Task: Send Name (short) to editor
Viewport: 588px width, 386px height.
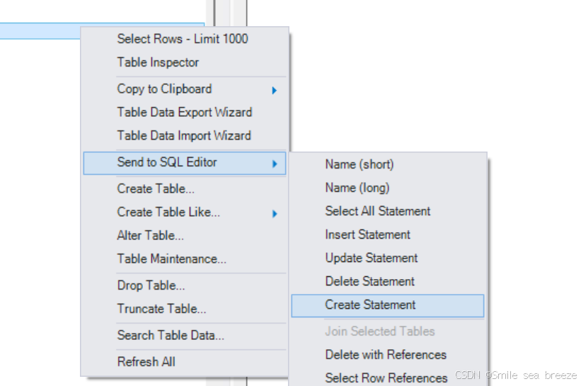Action: [x=359, y=164]
